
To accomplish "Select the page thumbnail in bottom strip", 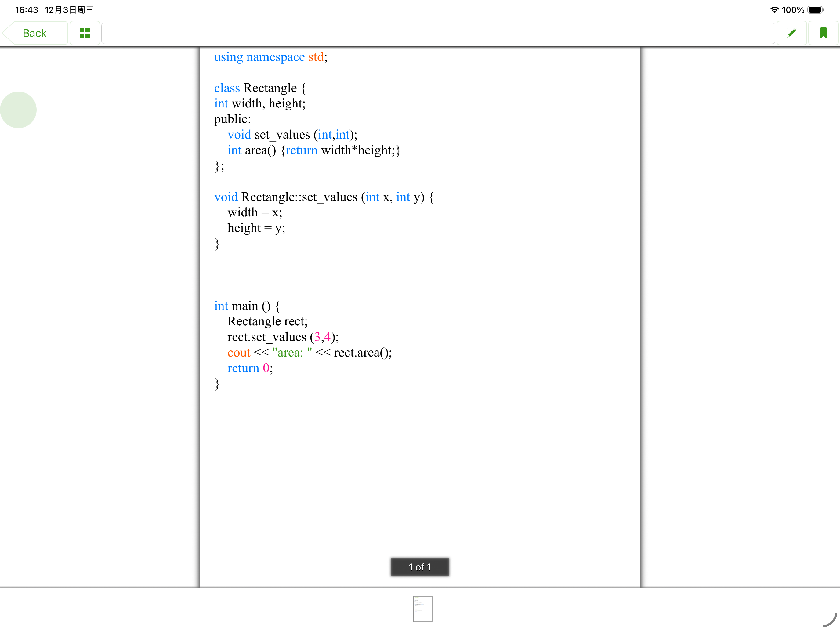I will 423,609.
